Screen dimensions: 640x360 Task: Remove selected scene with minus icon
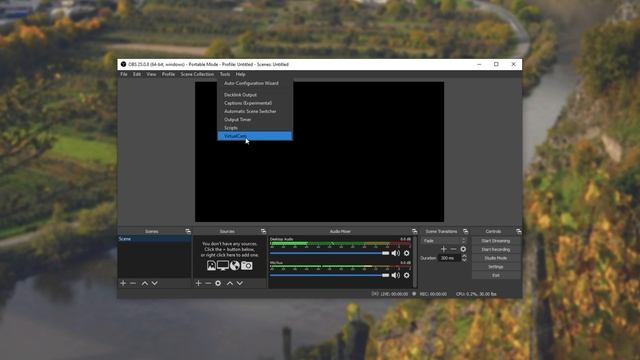(x=133, y=283)
